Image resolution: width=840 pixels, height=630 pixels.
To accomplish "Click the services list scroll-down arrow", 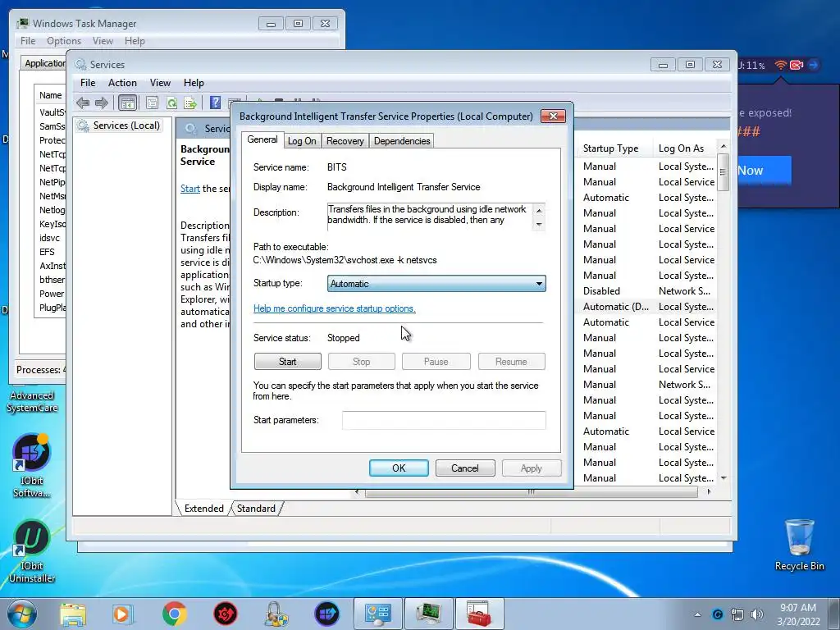I will [724, 478].
